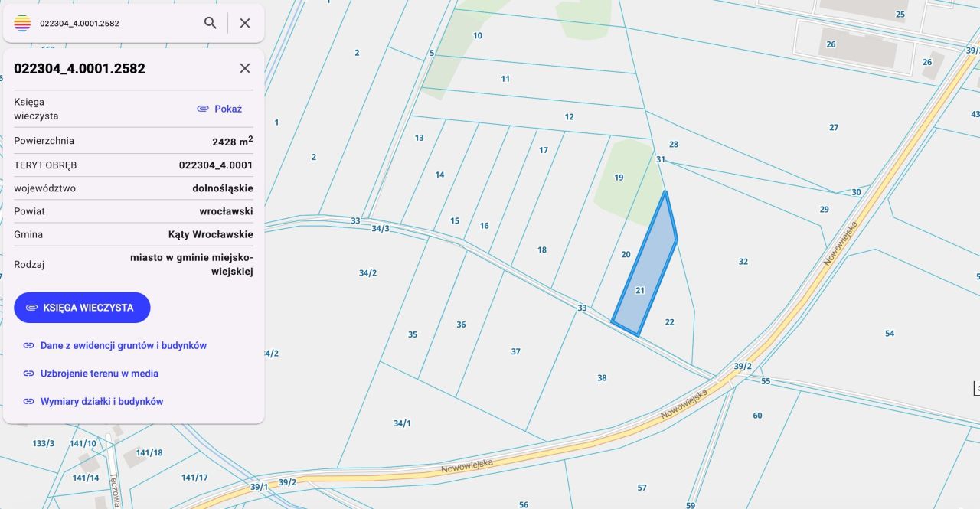Click the striped circular app logo

[22, 23]
